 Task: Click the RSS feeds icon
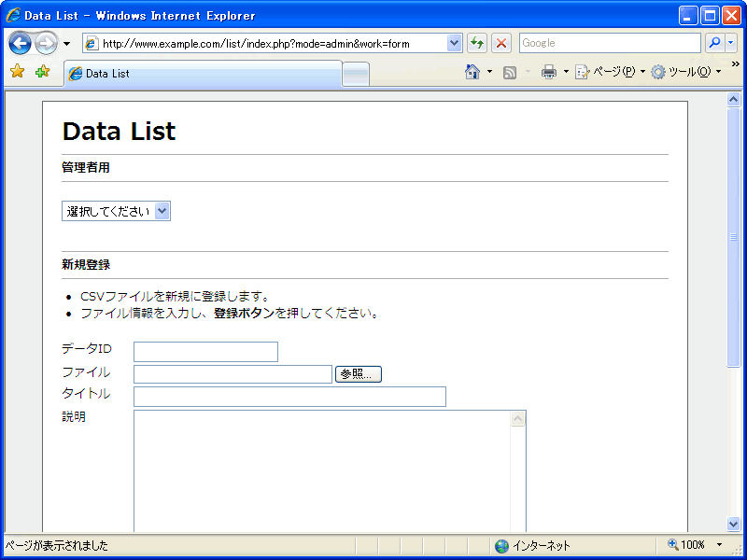coord(510,72)
